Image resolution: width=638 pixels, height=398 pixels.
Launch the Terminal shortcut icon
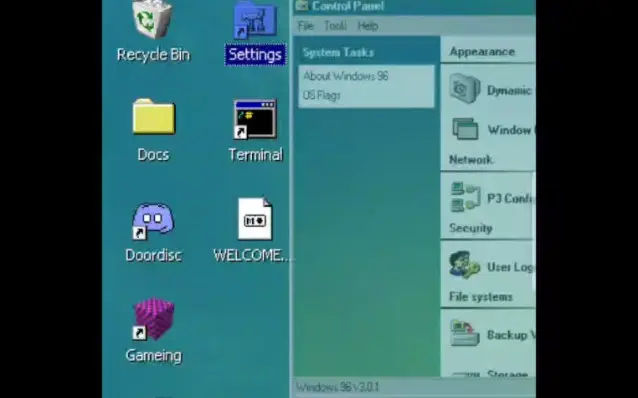[x=255, y=119]
